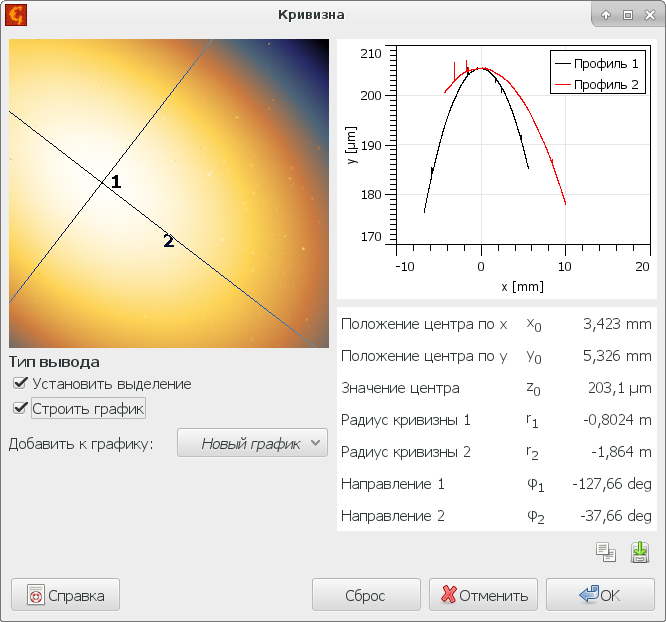Click the Сброс reset button
The height and width of the screenshot is (622, 666).
366,595
